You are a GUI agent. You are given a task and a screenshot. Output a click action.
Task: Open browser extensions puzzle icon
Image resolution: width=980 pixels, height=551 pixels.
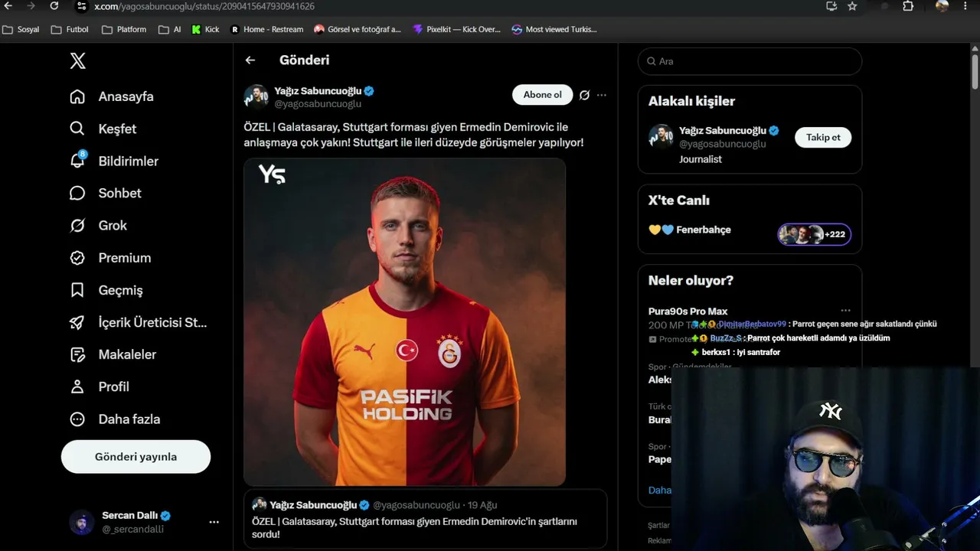click(x=908, y=6)
